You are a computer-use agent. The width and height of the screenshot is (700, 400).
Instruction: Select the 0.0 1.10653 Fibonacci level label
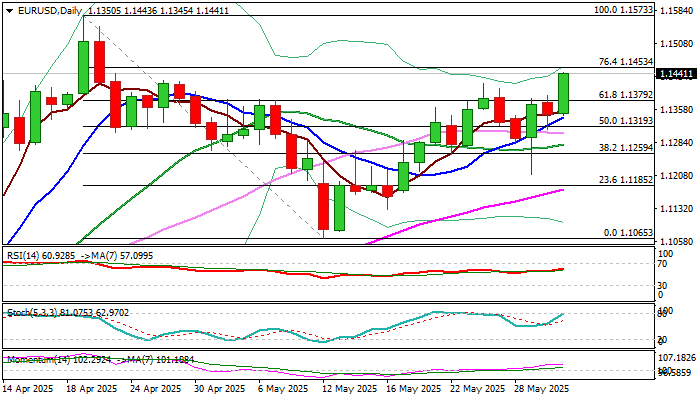click(629, 233)
